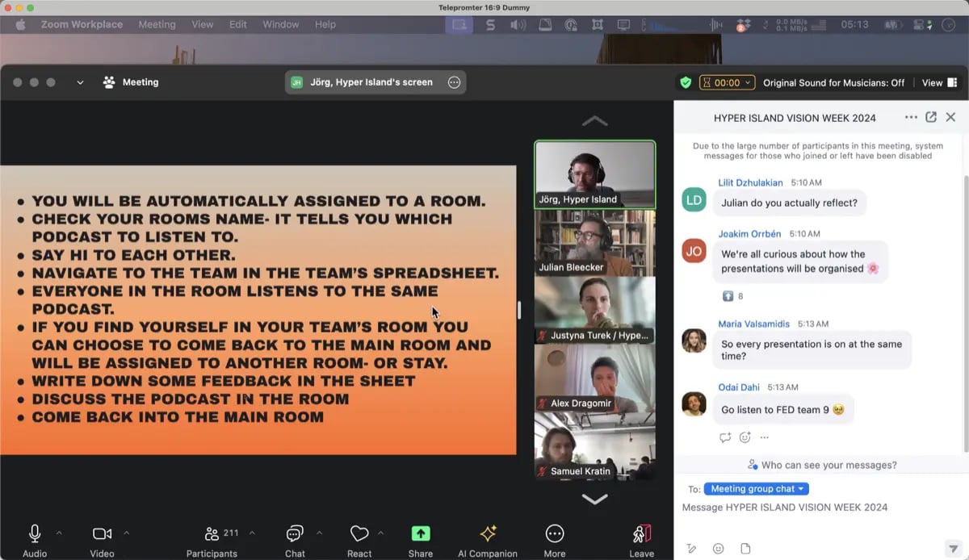
Task: Add a reaction to Odai Dahi's message
Action: pos(745,437)
